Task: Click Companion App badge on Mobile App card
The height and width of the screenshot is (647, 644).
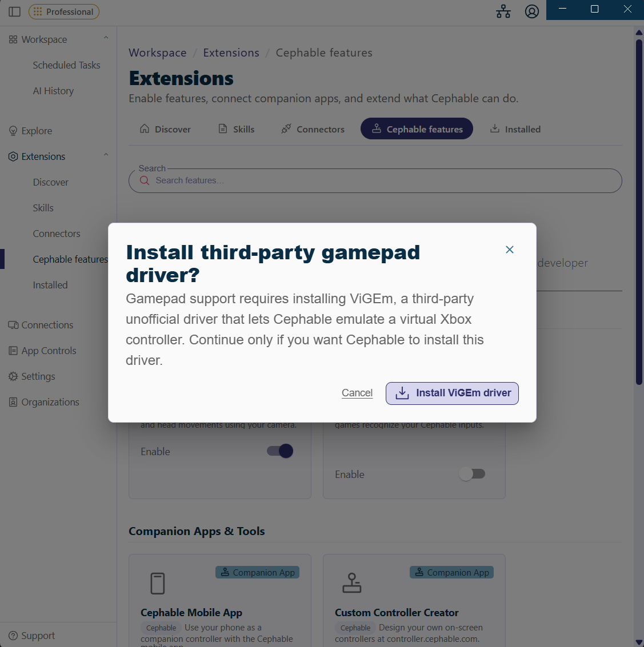Action: pos(258,572)
